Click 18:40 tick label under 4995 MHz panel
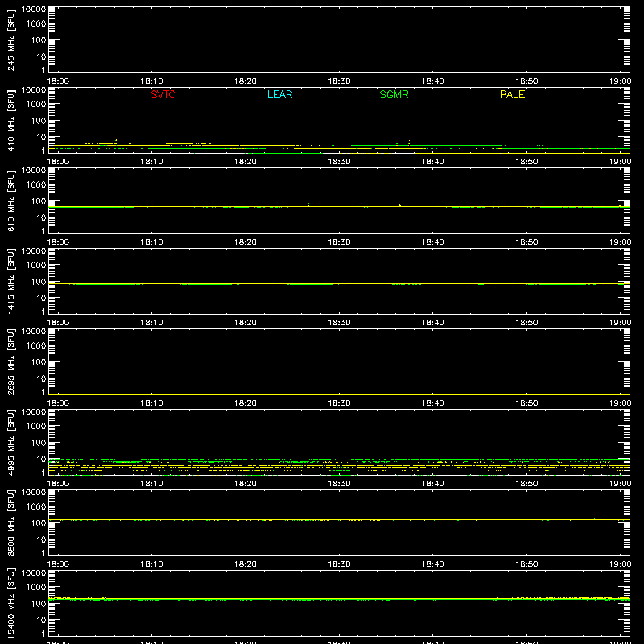 tap(433, 484)
